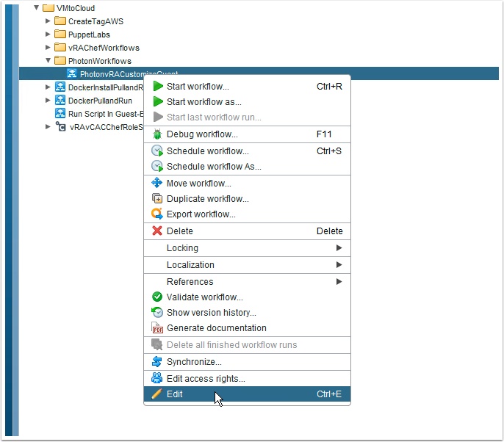Viewport: 504px width, 442px height.
Task: Click the Schedule workflow clock icon
Action: point(157,151)
